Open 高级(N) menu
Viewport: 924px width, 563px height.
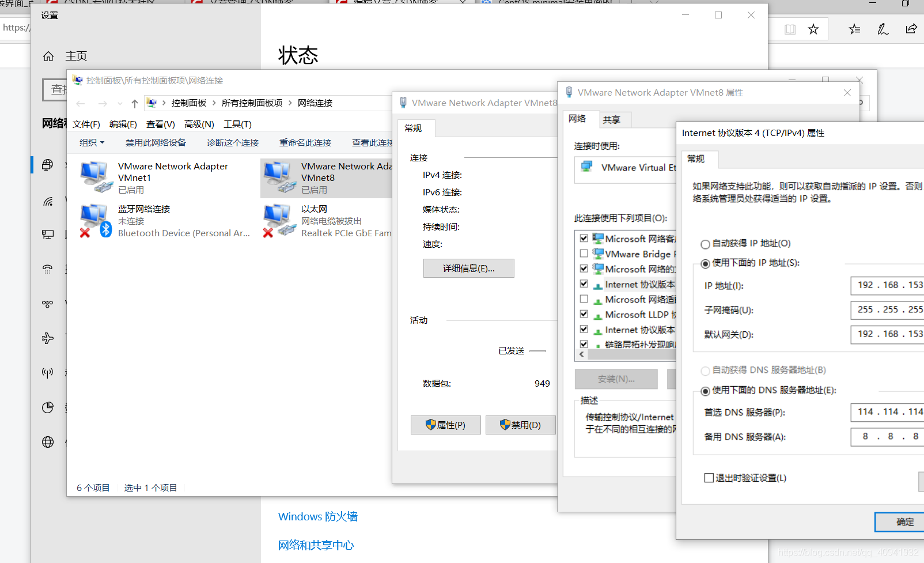[x=199, y=124]
